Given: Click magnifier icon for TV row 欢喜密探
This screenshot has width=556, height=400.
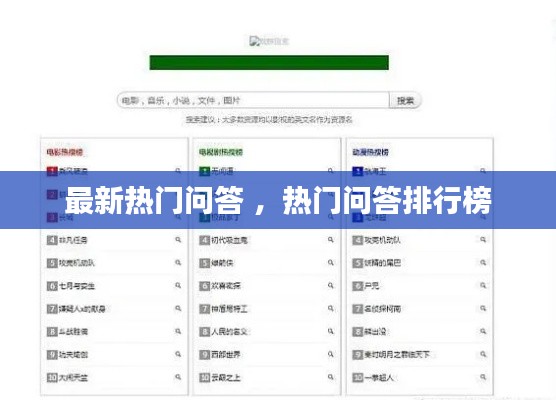Looking at the screenshot, I should [330, 285].
